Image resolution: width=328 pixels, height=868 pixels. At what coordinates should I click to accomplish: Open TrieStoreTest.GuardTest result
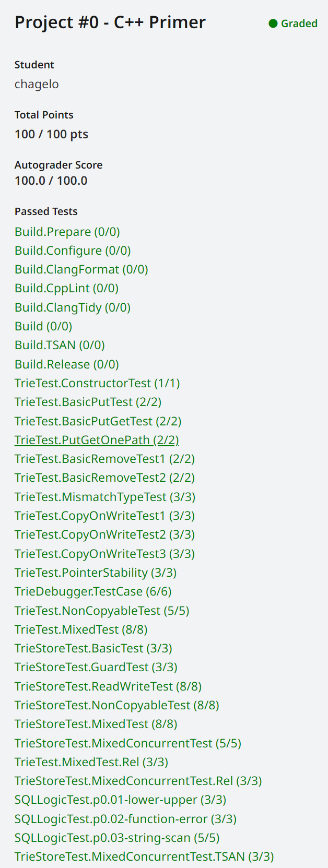pyautogui.click(x=96, y=667)
